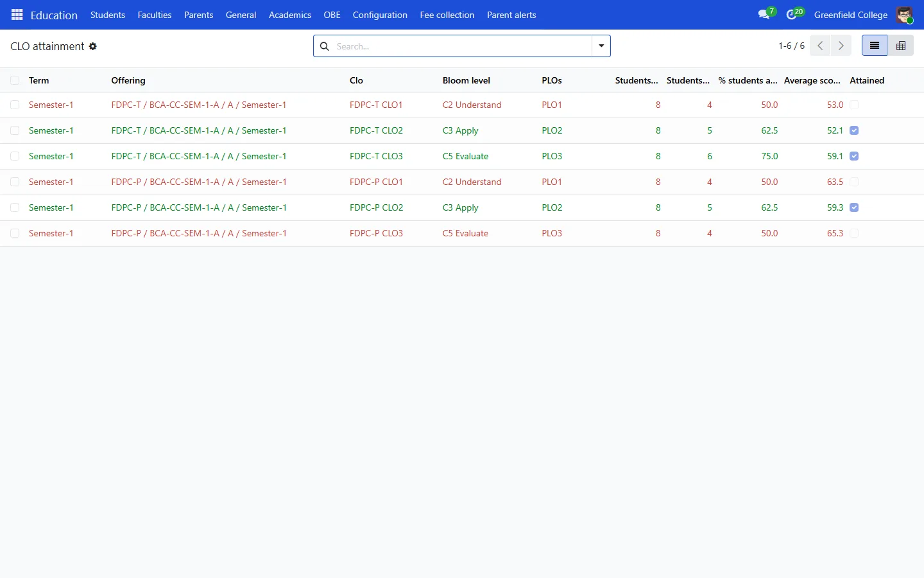Open the apps grid menu icon
Viewport: 924px width, 578px height.
click(x=17, y=15)
